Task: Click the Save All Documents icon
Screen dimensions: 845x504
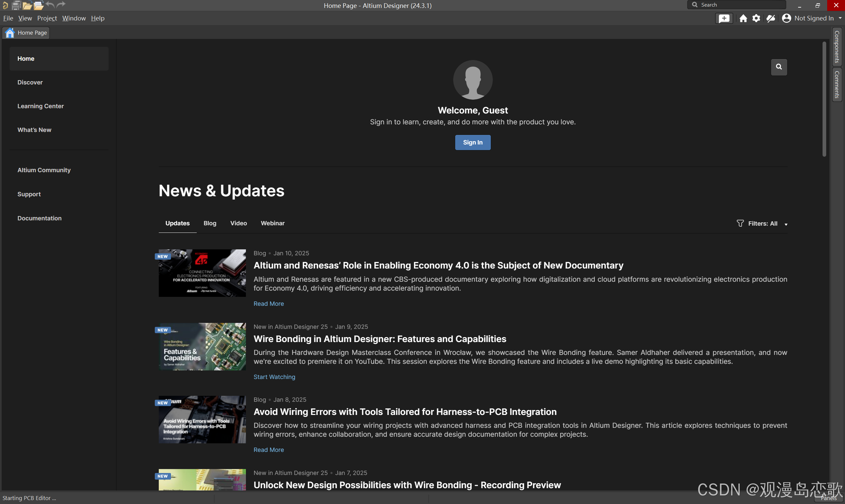Action: [x=16, y=5]
